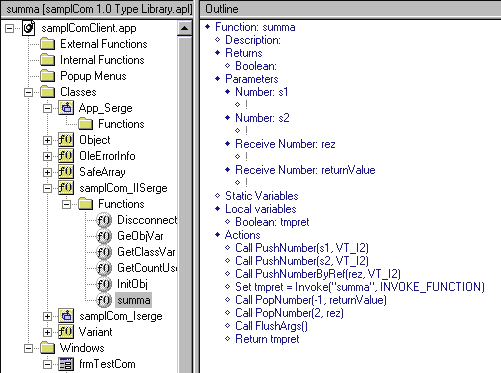Select the Popup Menus tree item
Viewport: 501px width, 373px height.
tap(93, 76)
